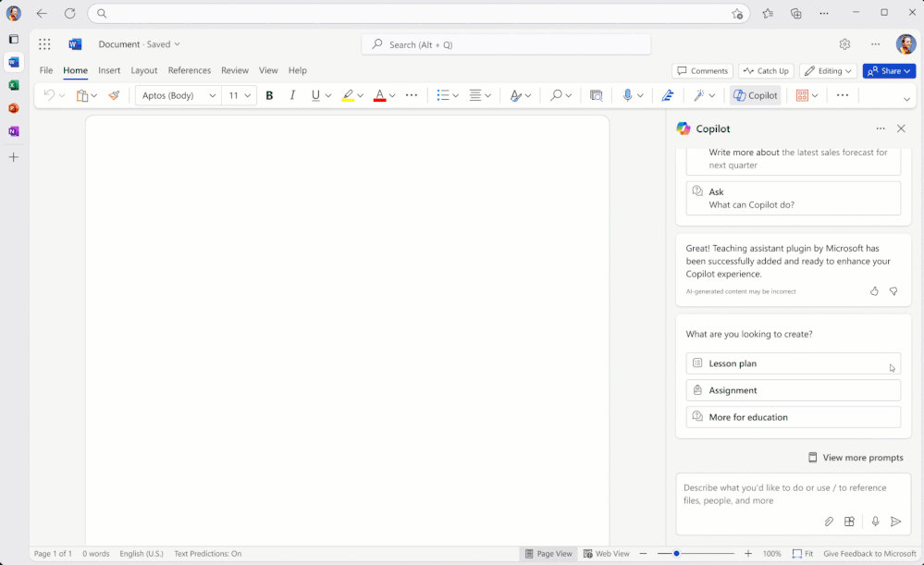Toggle Italic formatting
This screenshot has height=565, width=924.
pyautogui.click(x=293, y=95)
